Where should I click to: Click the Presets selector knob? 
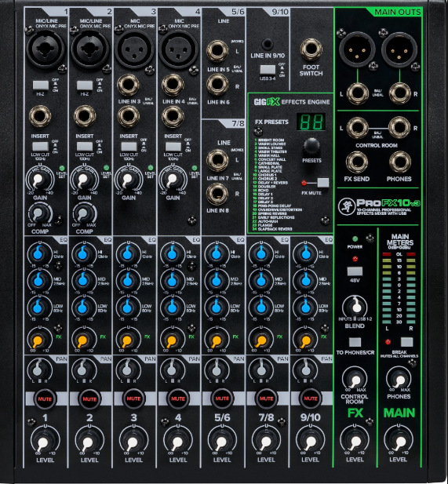[x=311, y=147]
